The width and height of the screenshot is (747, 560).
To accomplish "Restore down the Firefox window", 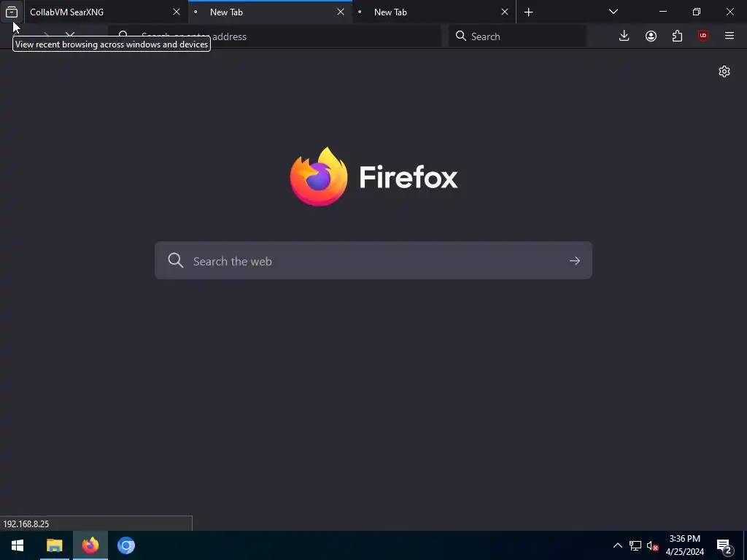I will [697, 12].
